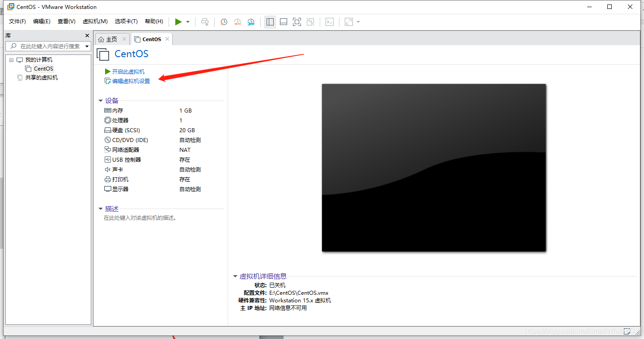644x339 pixels.
Task: Open the 虚拟机(M) menu
Action: pyautogui.click(x=95, y=21)
